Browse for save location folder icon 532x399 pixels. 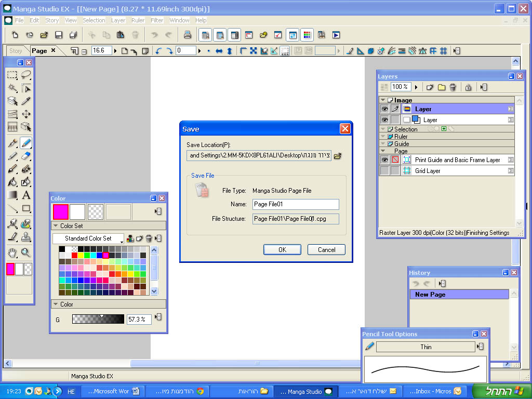[338, 156]
